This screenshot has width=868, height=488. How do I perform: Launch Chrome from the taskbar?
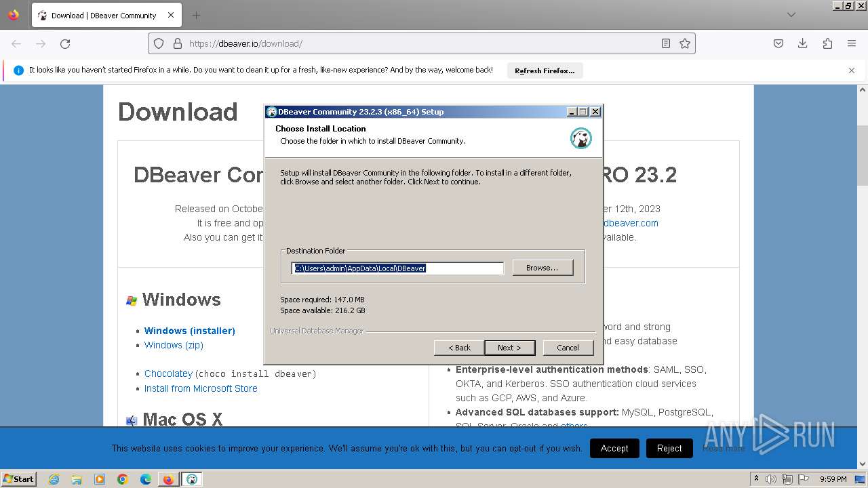[123, 479]
